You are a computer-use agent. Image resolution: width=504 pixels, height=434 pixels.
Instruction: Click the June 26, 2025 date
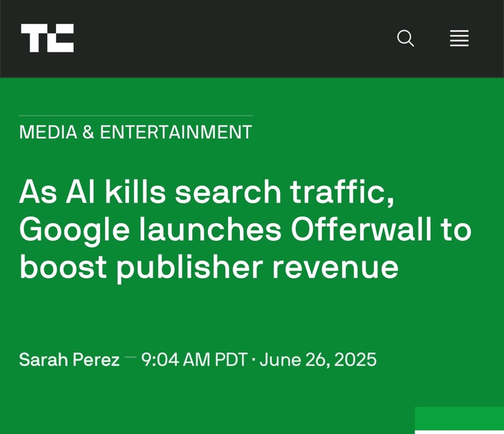[318, 359]
